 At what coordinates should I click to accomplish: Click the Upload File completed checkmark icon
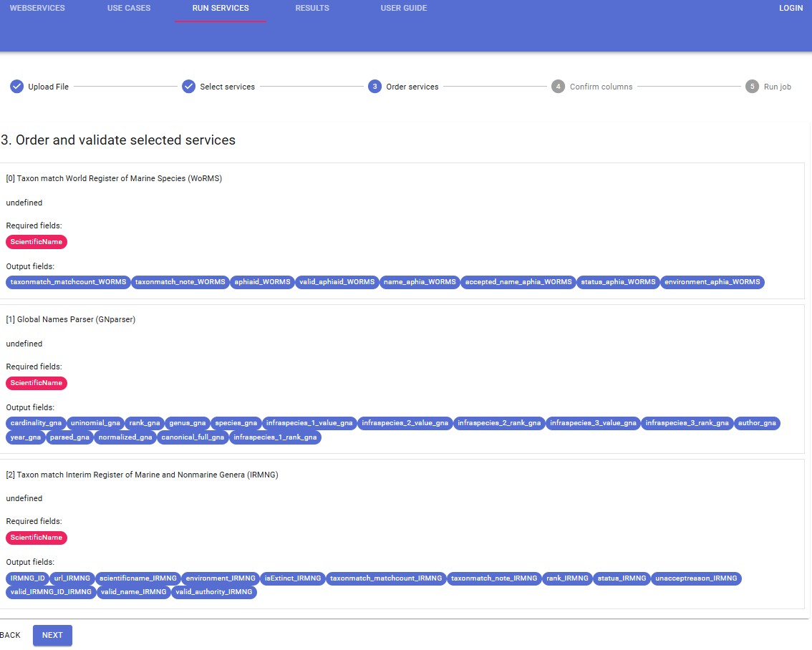tap(16, 86)
